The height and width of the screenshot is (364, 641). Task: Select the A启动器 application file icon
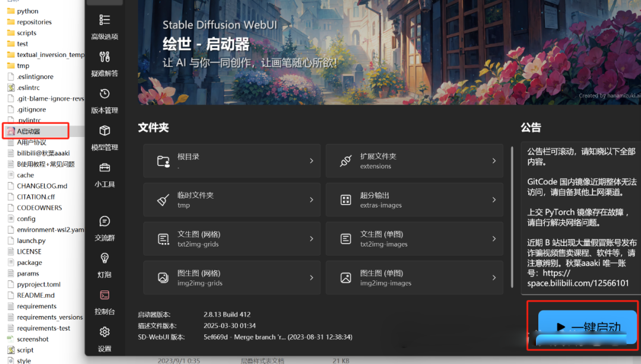[11, 131]
